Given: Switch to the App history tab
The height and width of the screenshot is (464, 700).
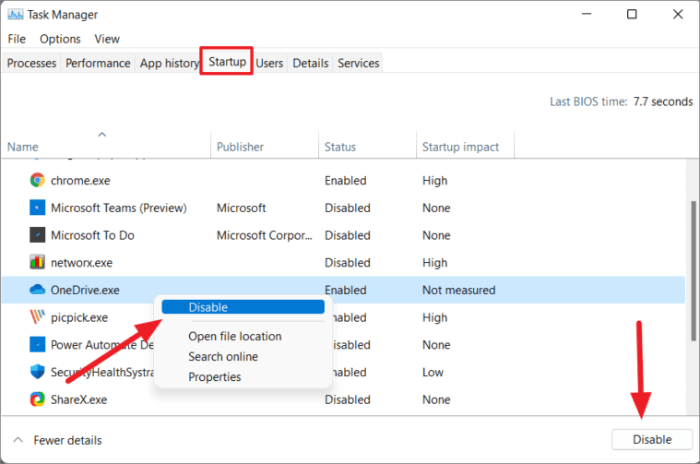Looking at the screenshot, I should 169,63.
